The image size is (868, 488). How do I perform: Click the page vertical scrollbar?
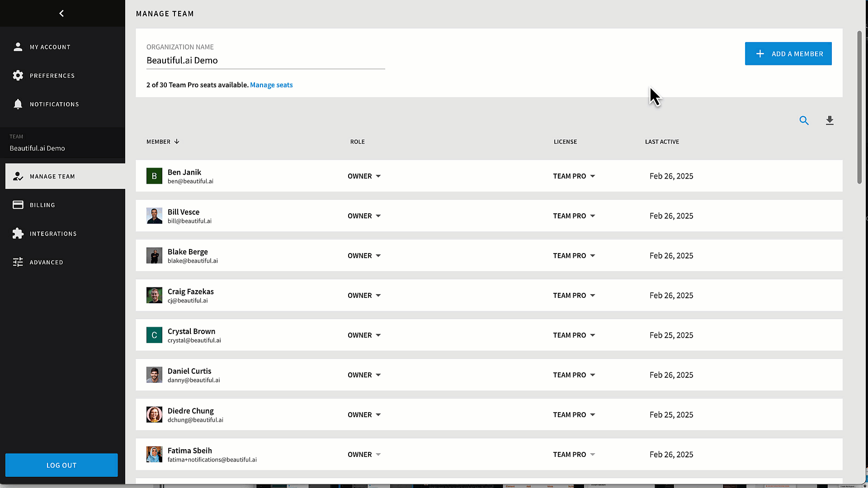[x=859, y=107]
